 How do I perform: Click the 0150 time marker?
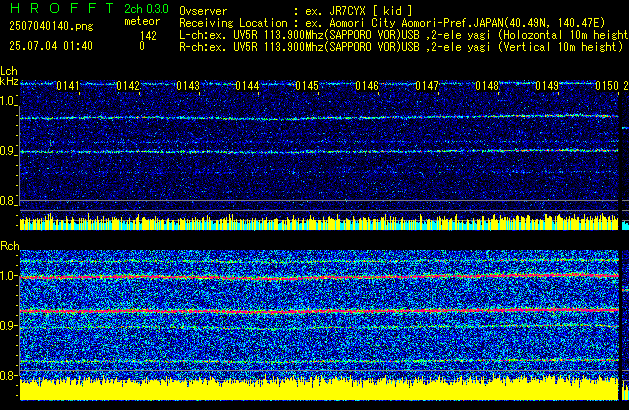(x=607, y=86)
